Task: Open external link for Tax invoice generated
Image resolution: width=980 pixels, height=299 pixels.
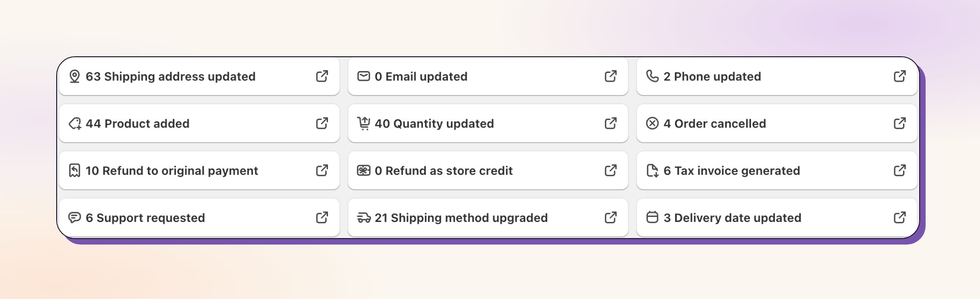Action: (899, 170)
